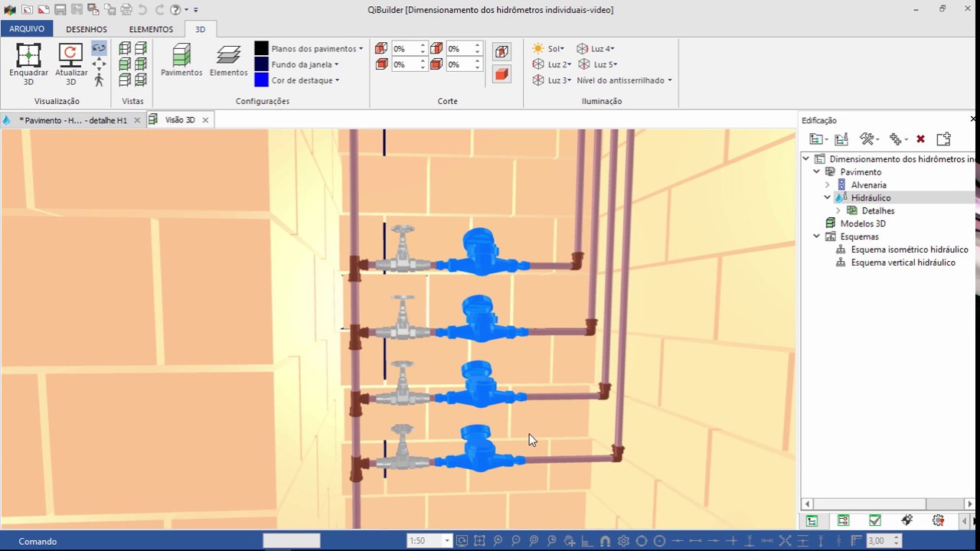Select the walk mode person icon

[x=99, y=80]
